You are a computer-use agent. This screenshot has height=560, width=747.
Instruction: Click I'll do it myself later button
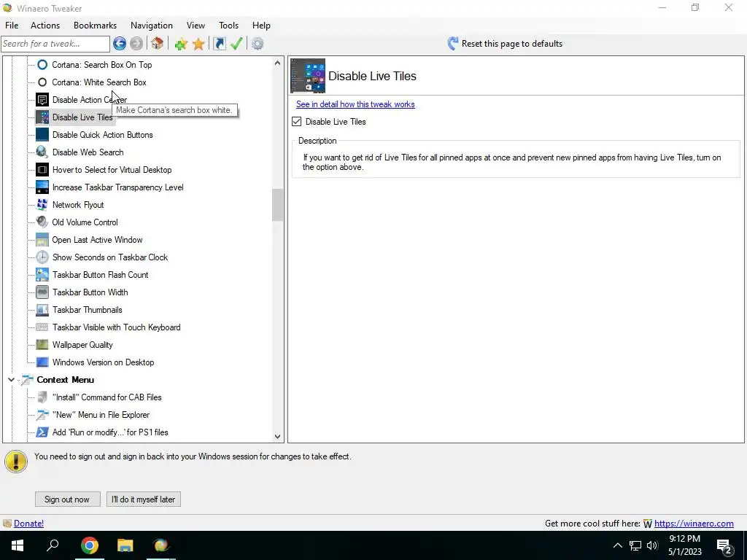[144, 499]
